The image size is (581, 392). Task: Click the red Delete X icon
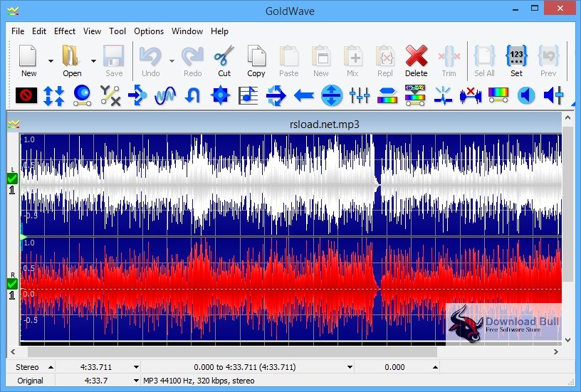click(417, 56)
